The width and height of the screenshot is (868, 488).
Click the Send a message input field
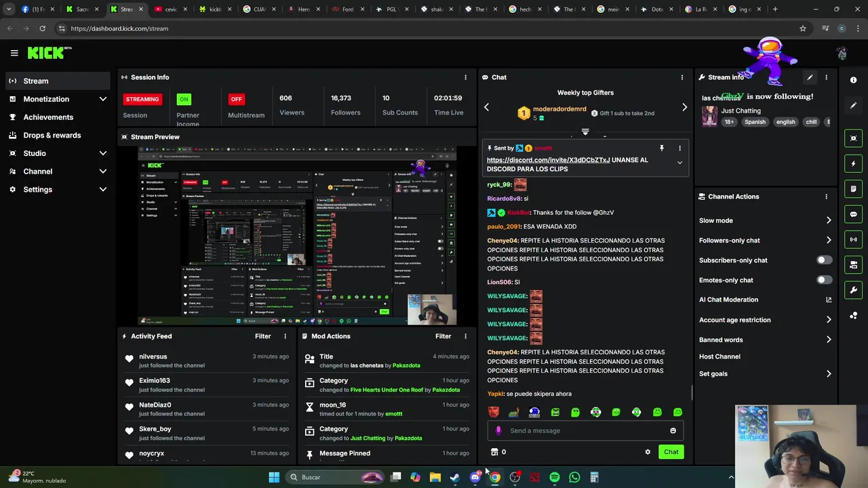coord(587,430)
